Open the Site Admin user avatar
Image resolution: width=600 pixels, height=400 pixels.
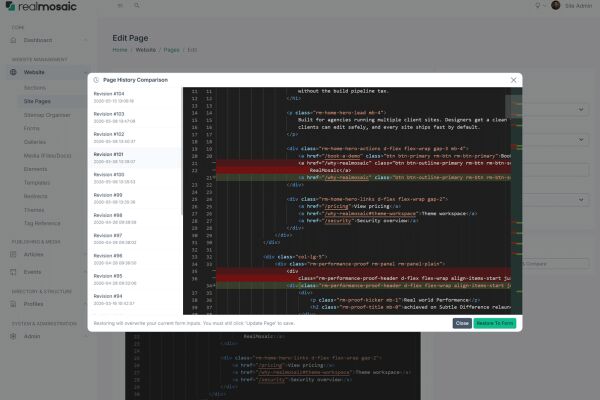(x=556, y=5)
